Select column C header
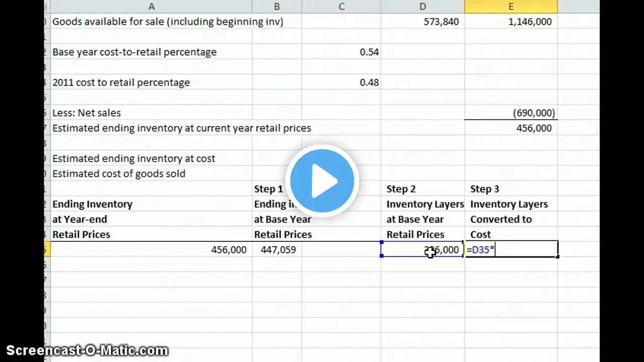Viewport: 644px width, 362px height. point(342,7)
